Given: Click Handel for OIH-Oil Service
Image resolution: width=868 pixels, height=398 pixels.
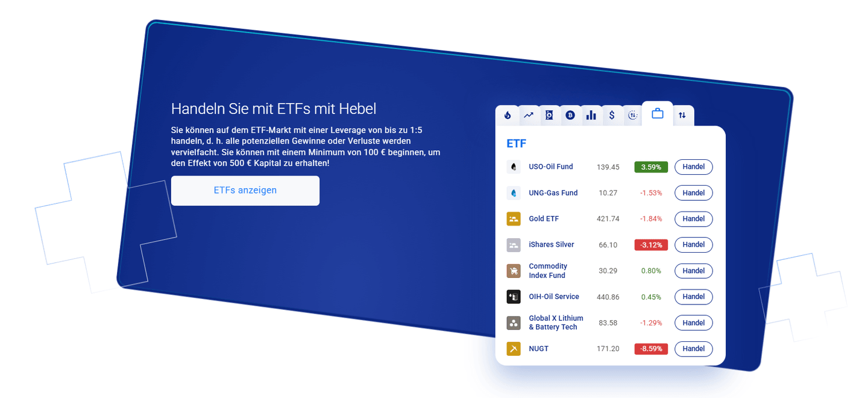Looking at the screenshot, I should point(694,297).
